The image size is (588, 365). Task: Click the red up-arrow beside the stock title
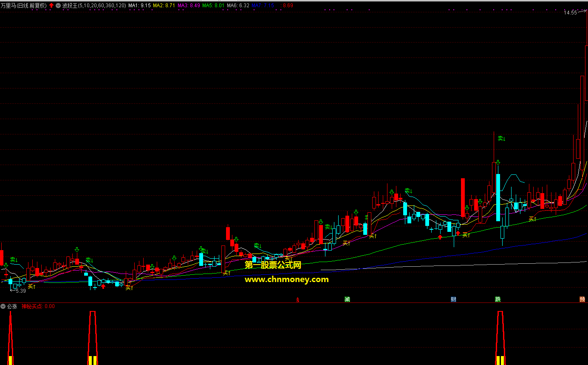51,6
